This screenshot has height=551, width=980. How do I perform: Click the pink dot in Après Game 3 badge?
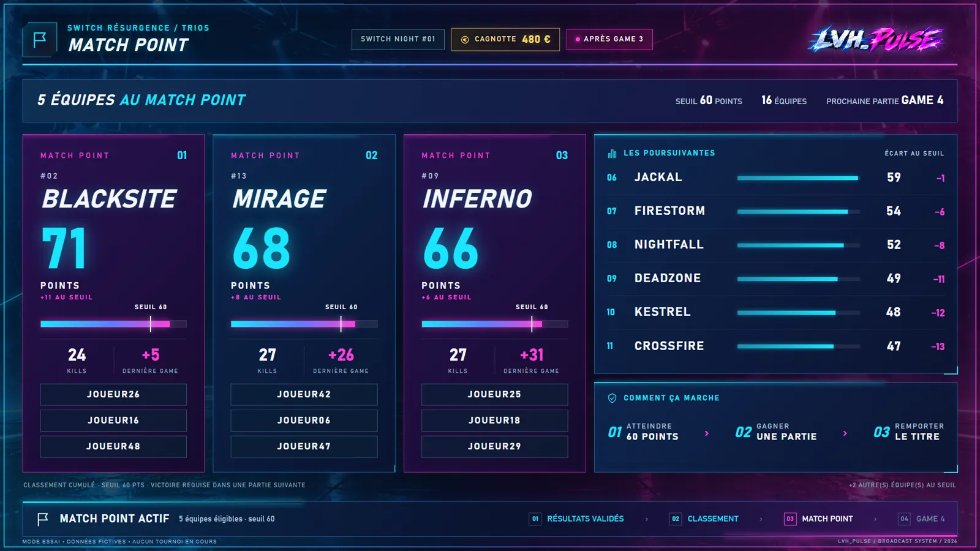click(578, 39)
